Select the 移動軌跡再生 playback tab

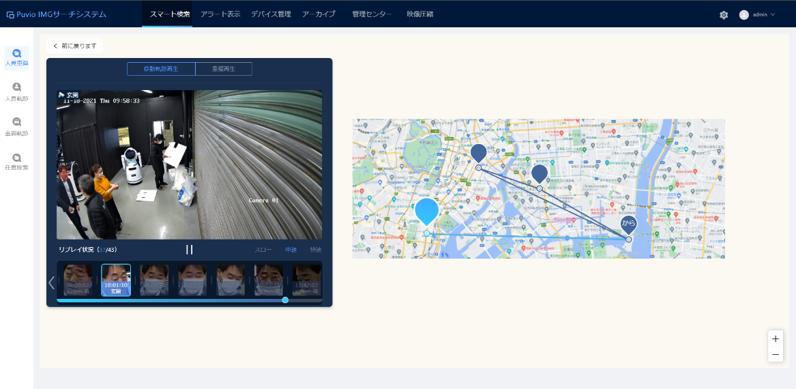click(161, 69)
